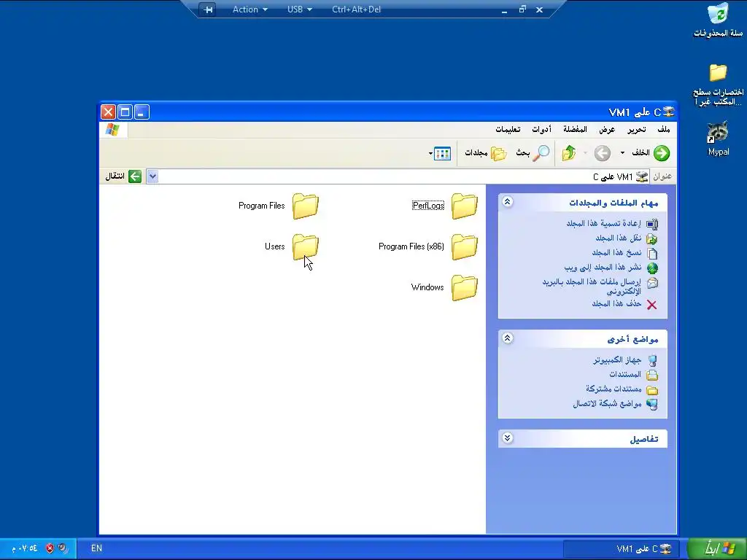Open the Views icon button
Image resolution: width=747 pixels, height=560 pixels.
click(x=443, y=153)
